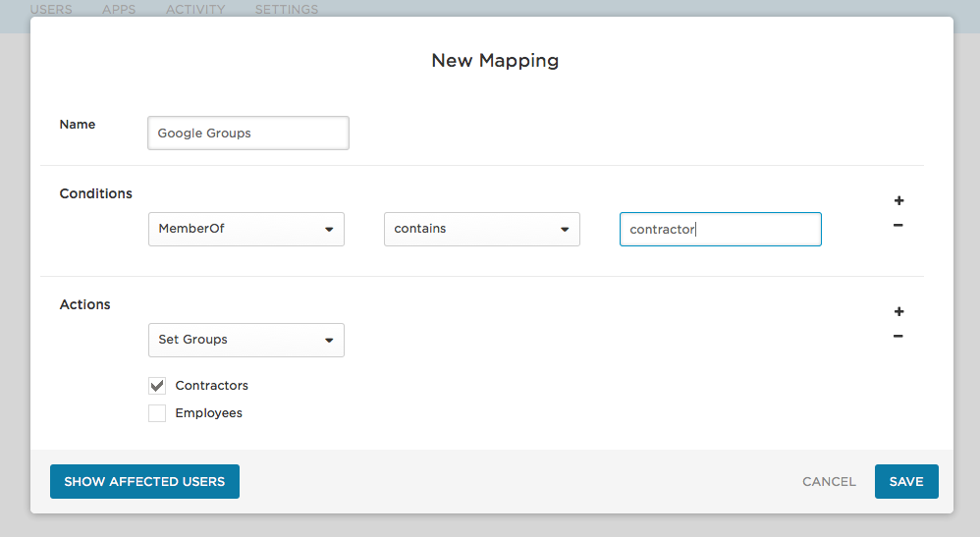The height and width of the screenshot is (537, 980).
Task: Click the Name field label
Action: (78, 125)
